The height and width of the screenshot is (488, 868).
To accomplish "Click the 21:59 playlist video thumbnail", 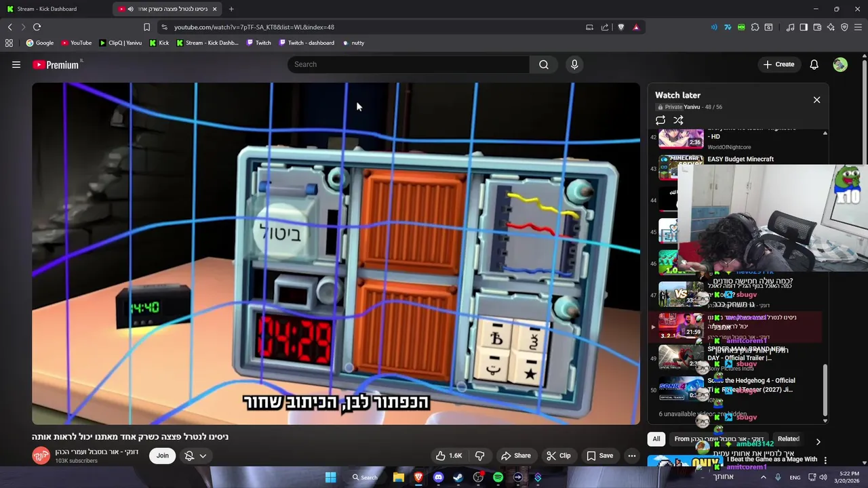I will click(x=681, y=325).
